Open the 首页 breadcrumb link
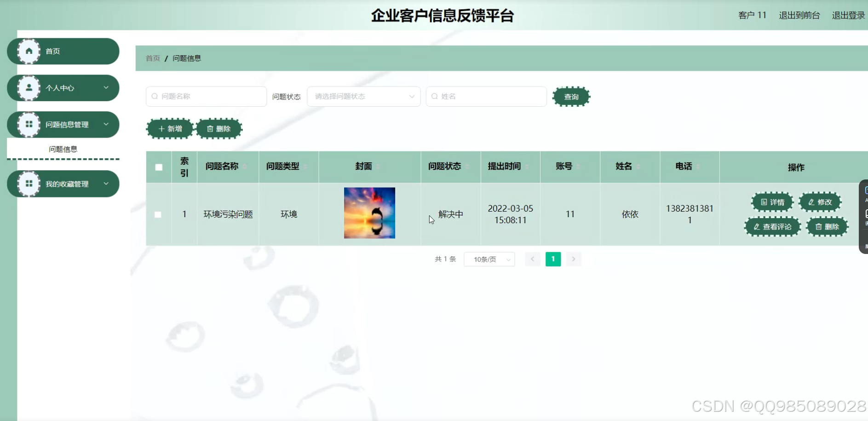 [x=152, y=58]
